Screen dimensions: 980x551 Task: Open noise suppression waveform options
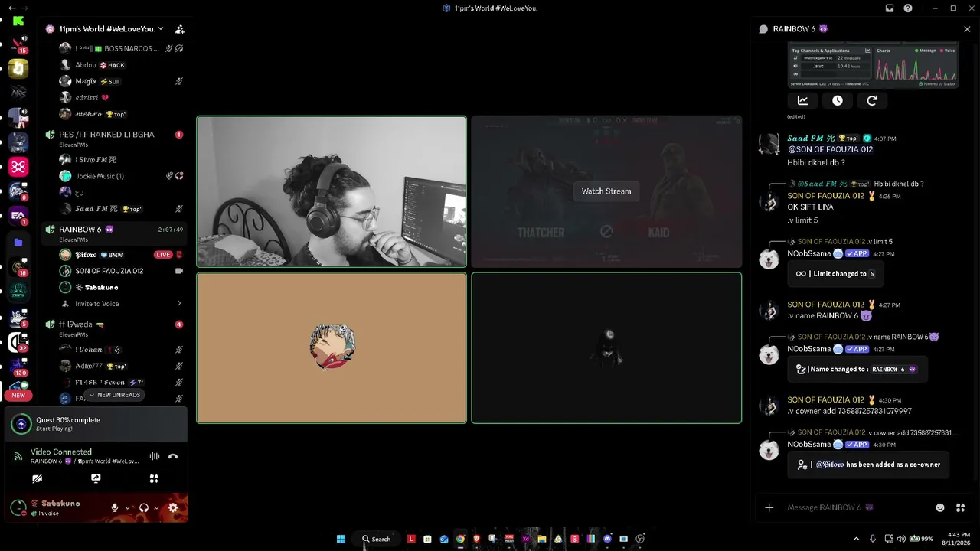(155, 456)
